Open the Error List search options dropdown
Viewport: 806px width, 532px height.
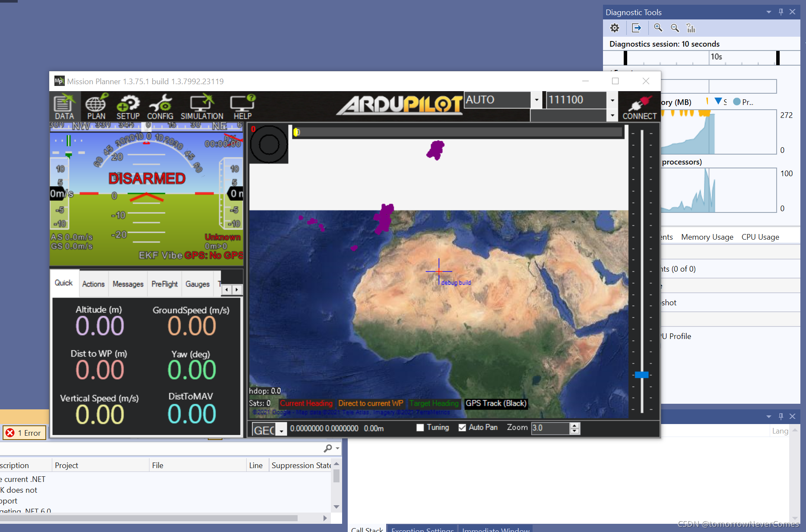click(x=337, y=448)
